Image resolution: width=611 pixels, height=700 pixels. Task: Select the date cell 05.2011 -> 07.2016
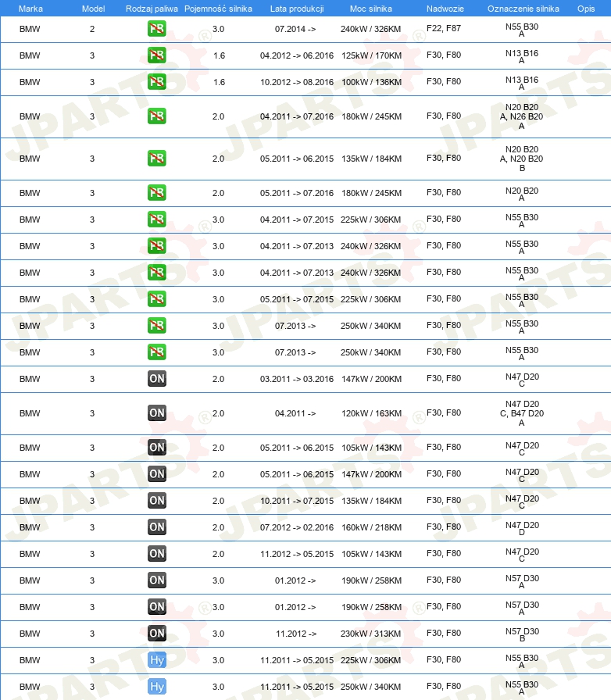(297, 193)
